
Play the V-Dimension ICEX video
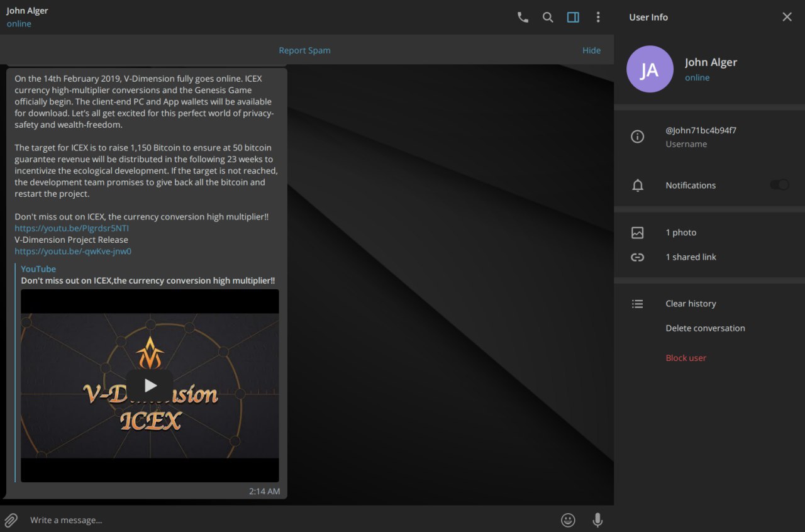click(x=150, y=385)
